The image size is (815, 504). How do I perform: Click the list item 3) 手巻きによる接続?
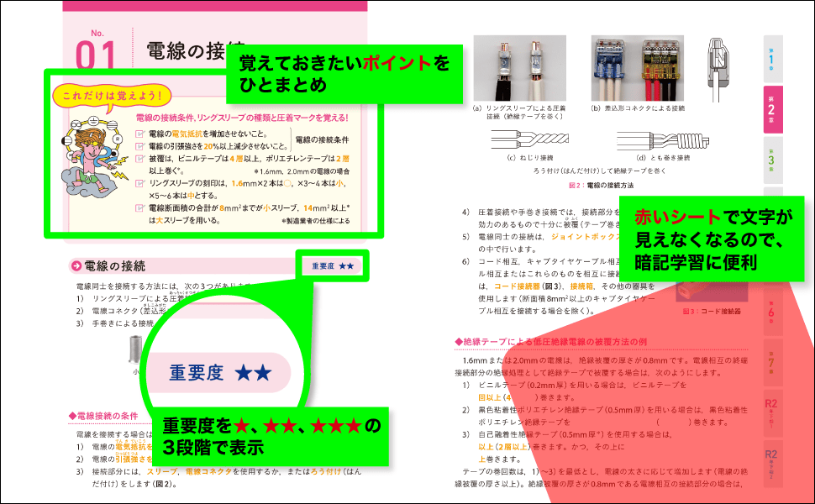(x=115, y=323)
